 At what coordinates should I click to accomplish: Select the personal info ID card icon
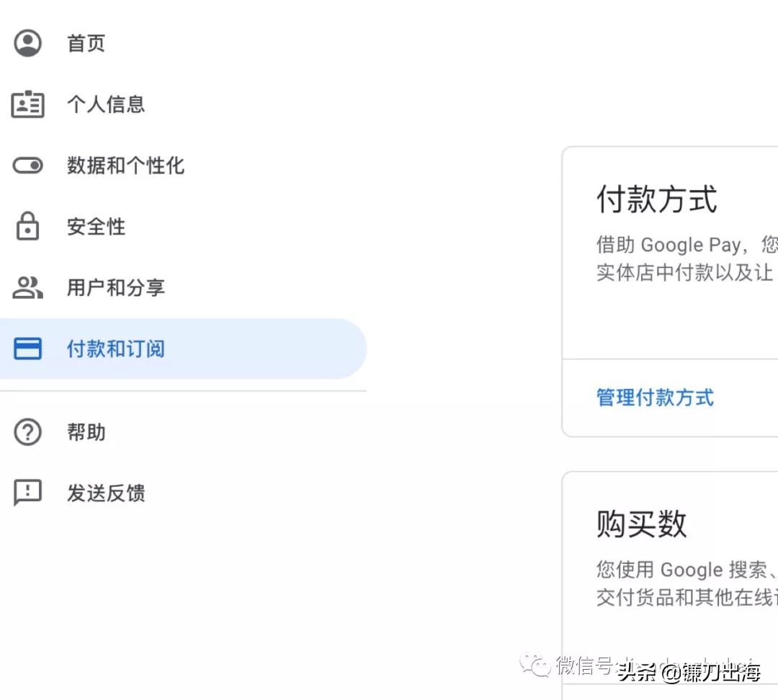click(27, 104)
